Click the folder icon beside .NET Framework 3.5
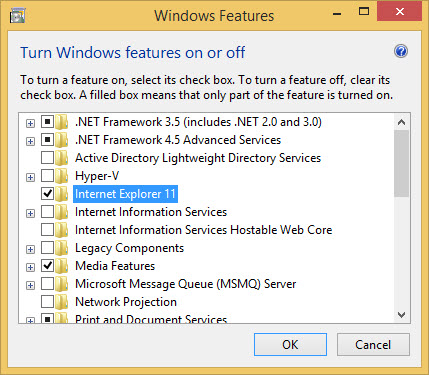This screenshot has width=429, height=375. tap(62, 122)
